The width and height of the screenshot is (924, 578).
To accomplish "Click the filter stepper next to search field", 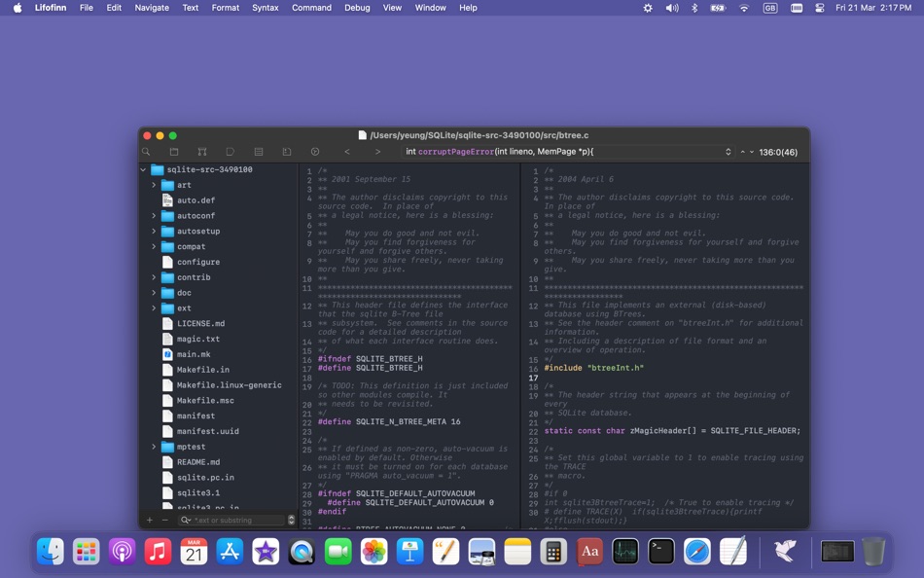I will coord(291,521).
